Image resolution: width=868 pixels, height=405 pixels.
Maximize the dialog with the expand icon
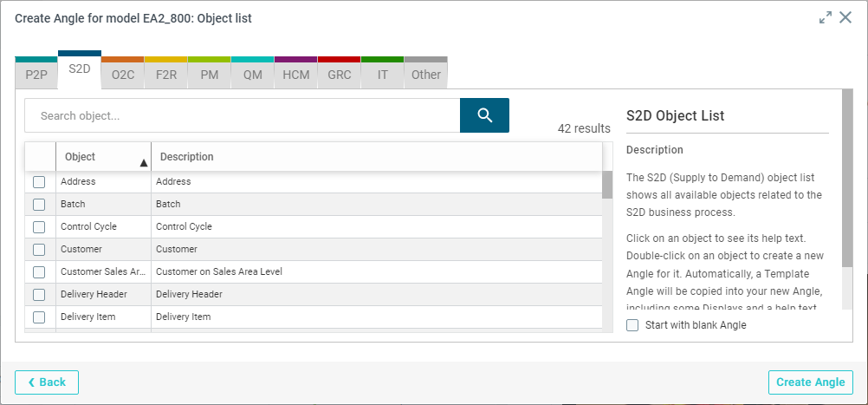(x=825, y=17)
